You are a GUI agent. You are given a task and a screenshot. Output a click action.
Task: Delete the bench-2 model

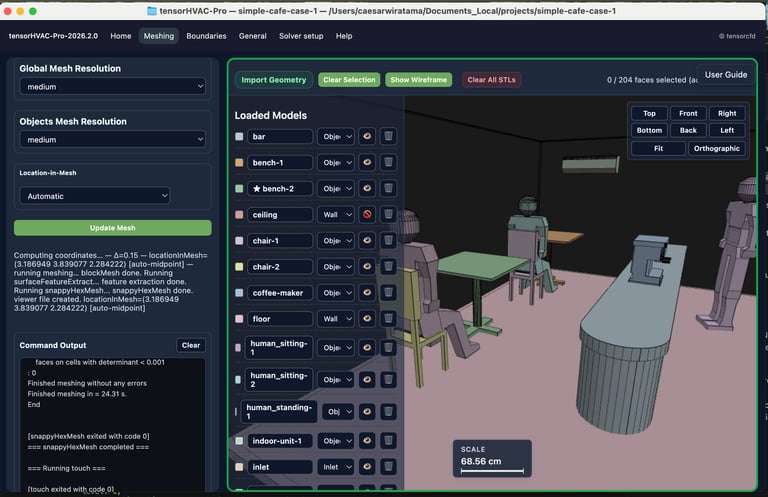[x=388, y=188]
